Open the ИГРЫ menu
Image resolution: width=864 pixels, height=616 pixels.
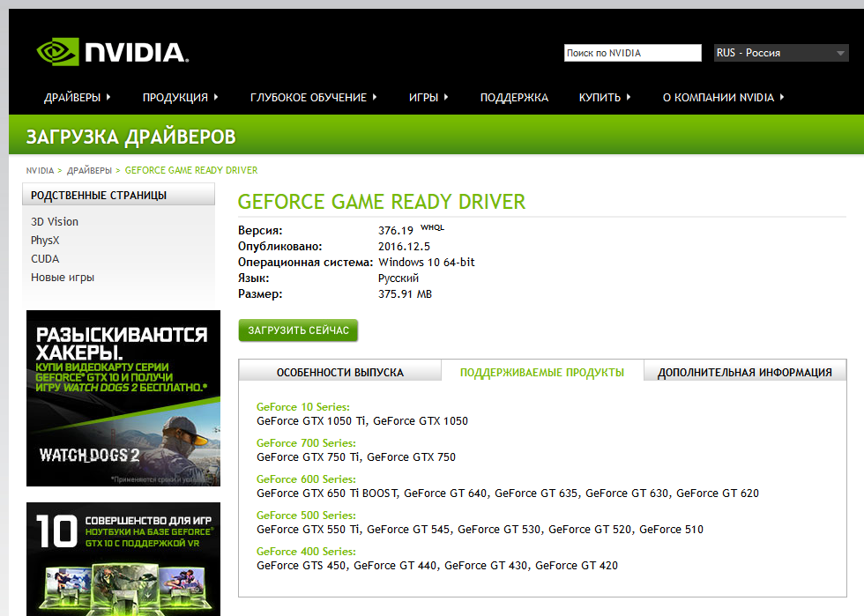coord(423,98)
